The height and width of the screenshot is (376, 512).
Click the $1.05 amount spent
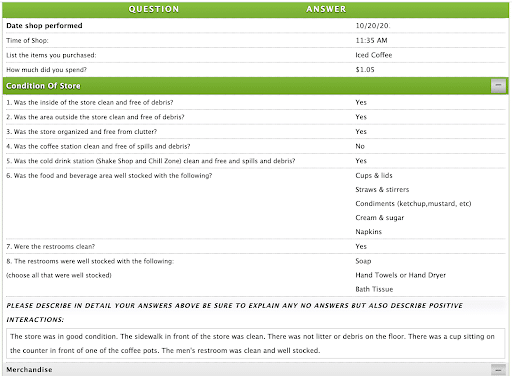coord(365,70)
